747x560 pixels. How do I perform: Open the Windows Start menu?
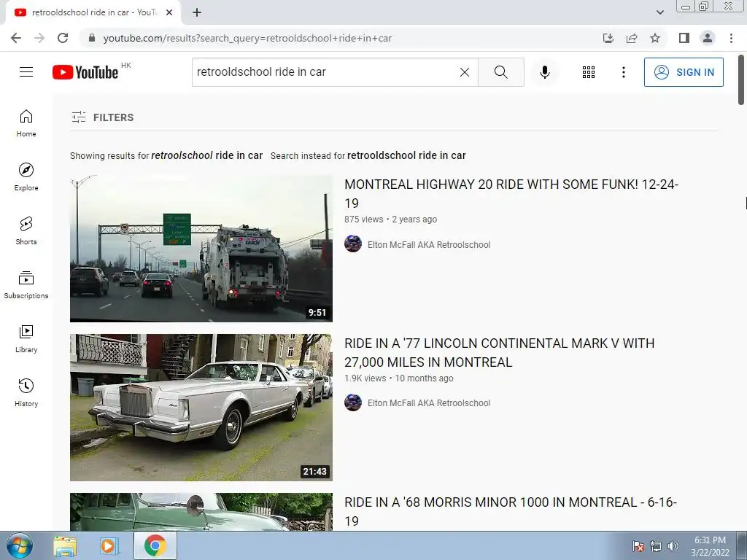pos(19,545)
